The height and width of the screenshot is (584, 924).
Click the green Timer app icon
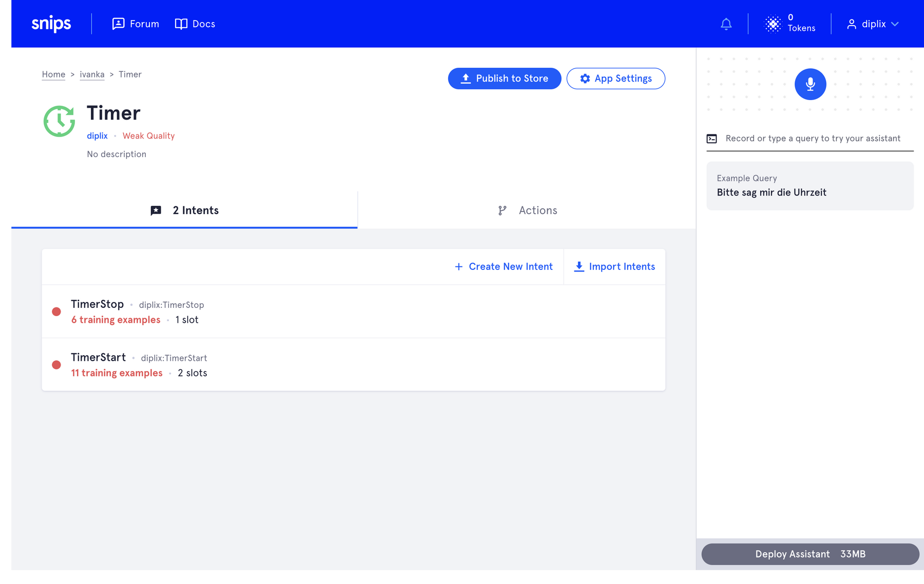tap(60, 121)
